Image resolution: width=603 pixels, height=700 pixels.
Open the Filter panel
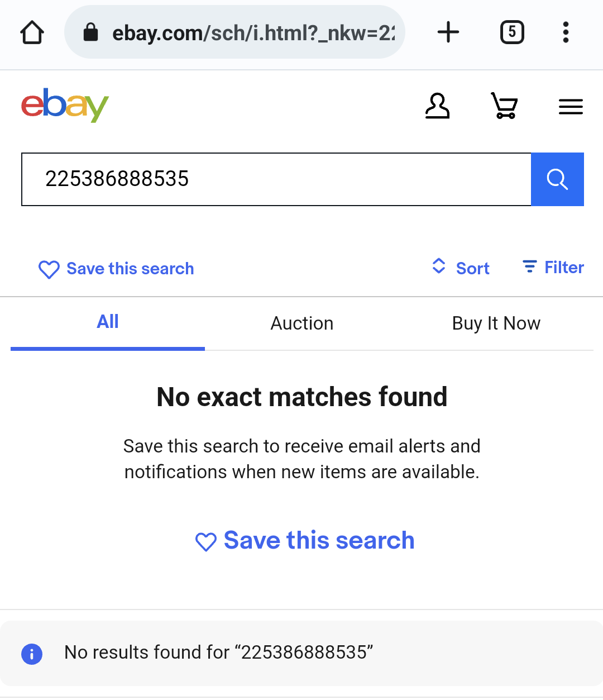[x=553, y=267]
